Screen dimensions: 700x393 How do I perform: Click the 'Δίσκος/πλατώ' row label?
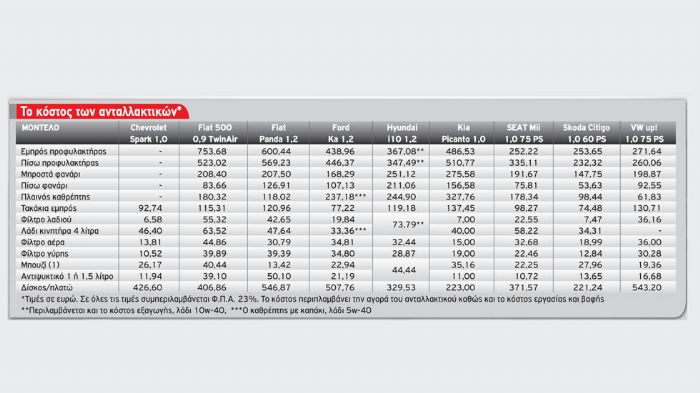click(46, 288)
